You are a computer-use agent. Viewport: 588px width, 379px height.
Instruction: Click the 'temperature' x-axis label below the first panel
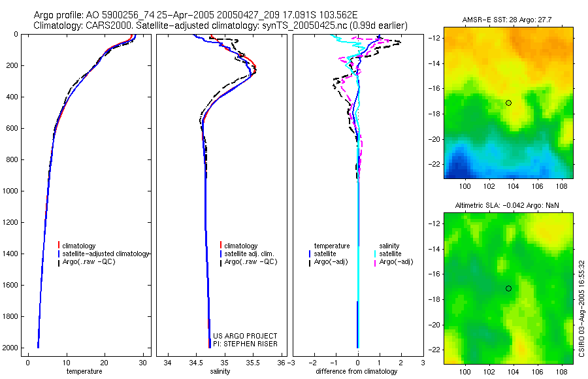84,372
